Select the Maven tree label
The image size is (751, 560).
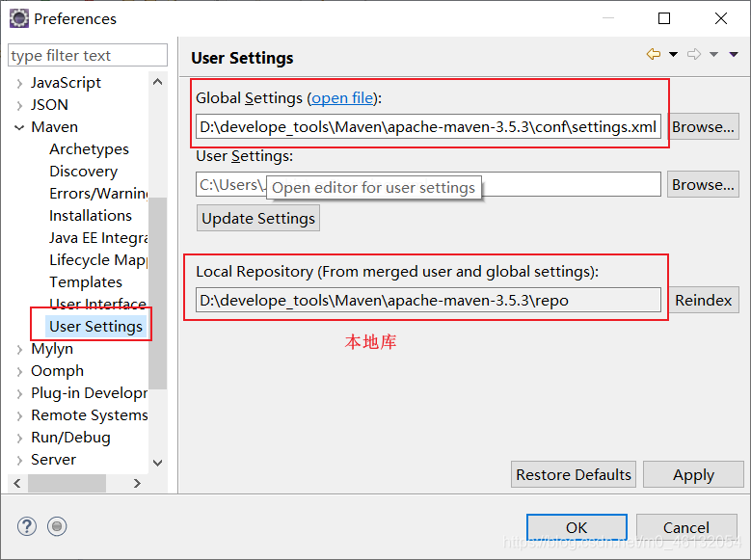point(55,127)
